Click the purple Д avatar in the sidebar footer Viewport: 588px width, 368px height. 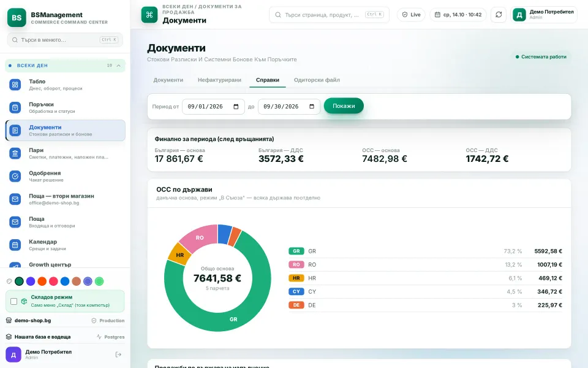click(x=13, y=355)
